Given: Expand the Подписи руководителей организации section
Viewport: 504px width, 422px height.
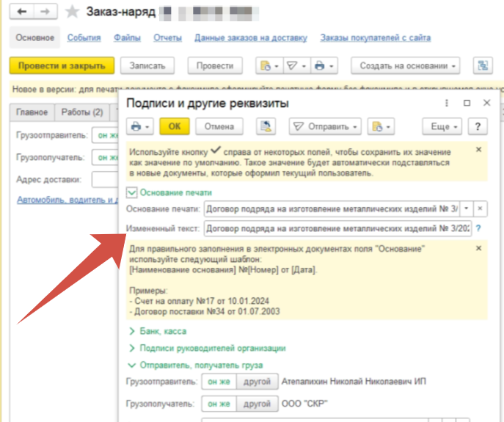Looking at the screenshot, I should tap(131, 349).
